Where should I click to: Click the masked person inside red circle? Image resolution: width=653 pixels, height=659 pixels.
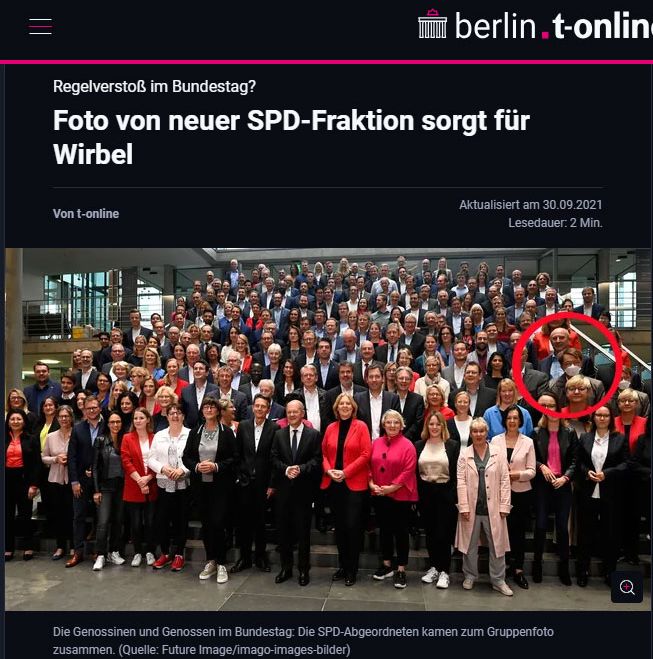pyautogui.click(x=571, y=364)
